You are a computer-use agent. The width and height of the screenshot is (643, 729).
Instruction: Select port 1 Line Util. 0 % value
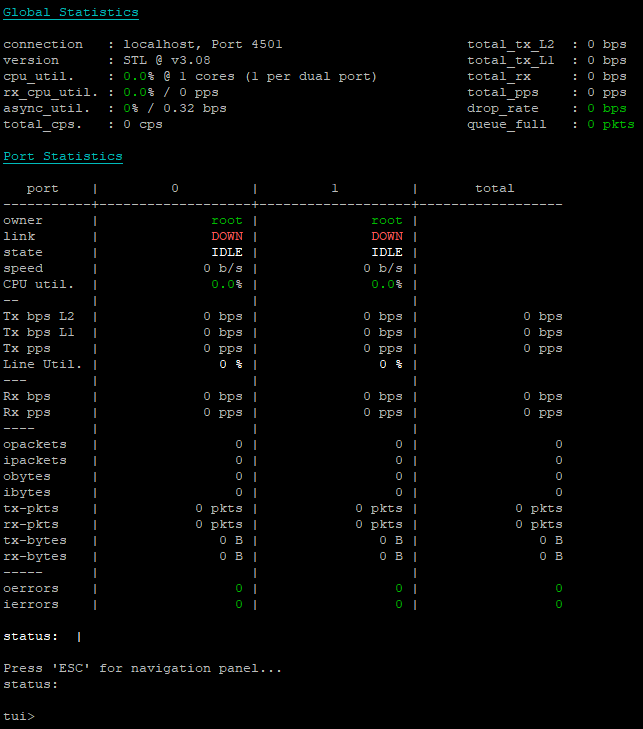[x=391, y=364]
